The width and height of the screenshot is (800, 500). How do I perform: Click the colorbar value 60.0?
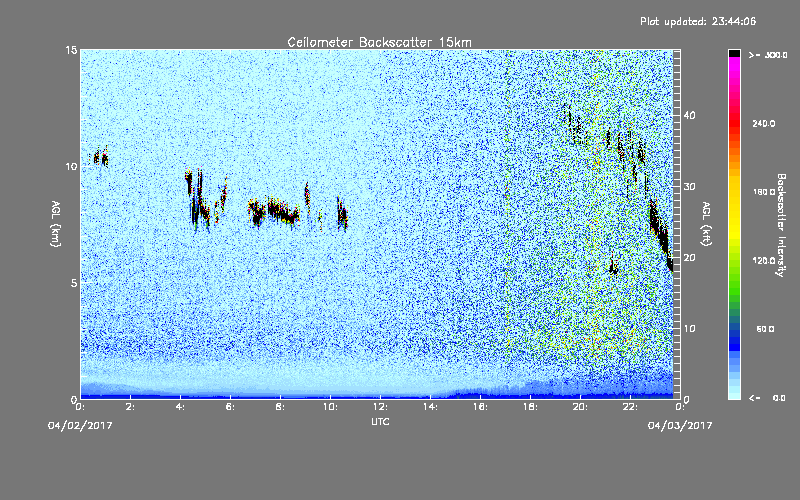(x=765, y=330)
